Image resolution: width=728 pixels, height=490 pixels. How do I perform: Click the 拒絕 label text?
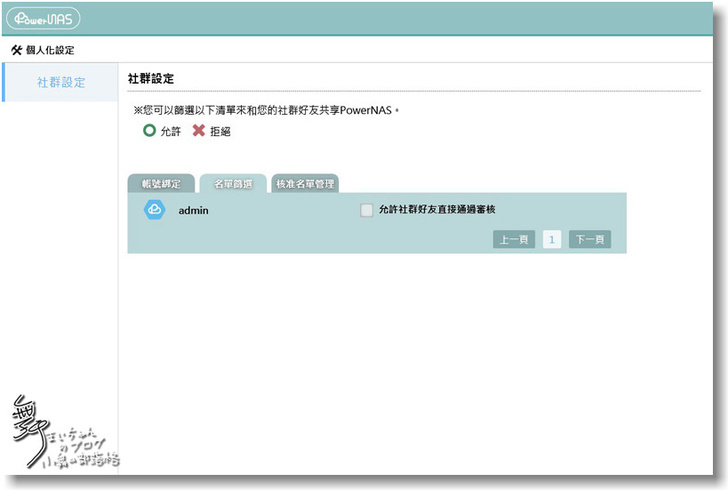(x=220, y=132)
